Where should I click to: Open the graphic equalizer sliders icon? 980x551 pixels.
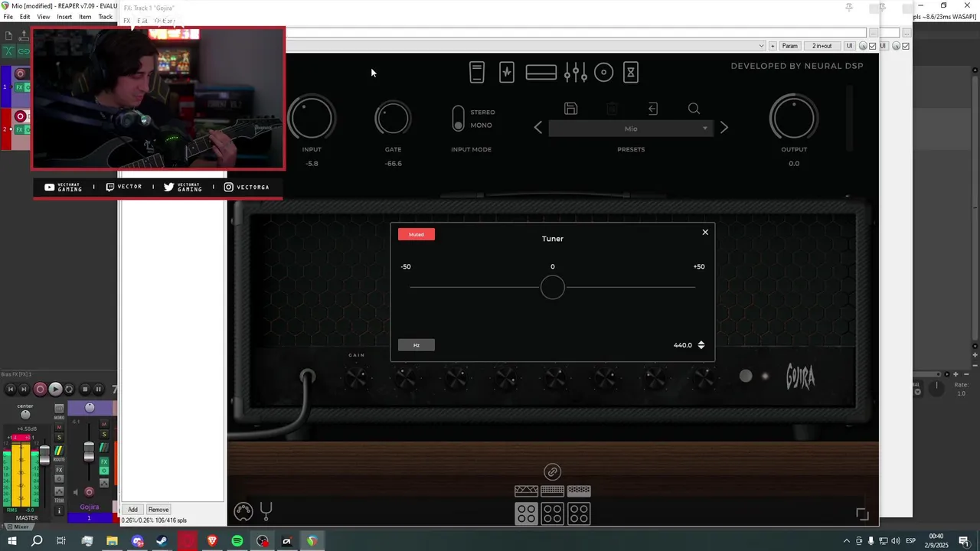(x=576, y=73)
